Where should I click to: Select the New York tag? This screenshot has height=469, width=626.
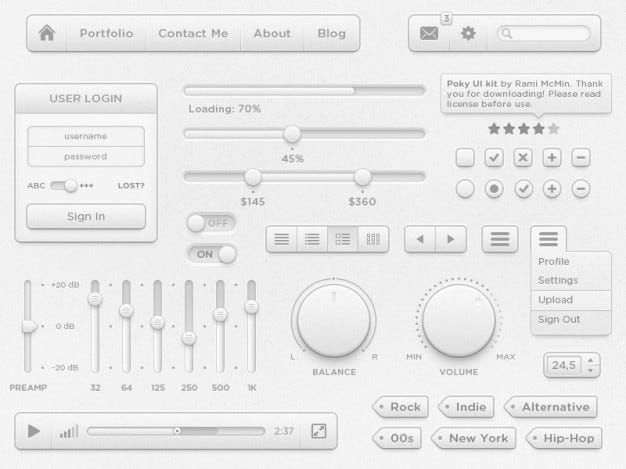tap(473, 438)
